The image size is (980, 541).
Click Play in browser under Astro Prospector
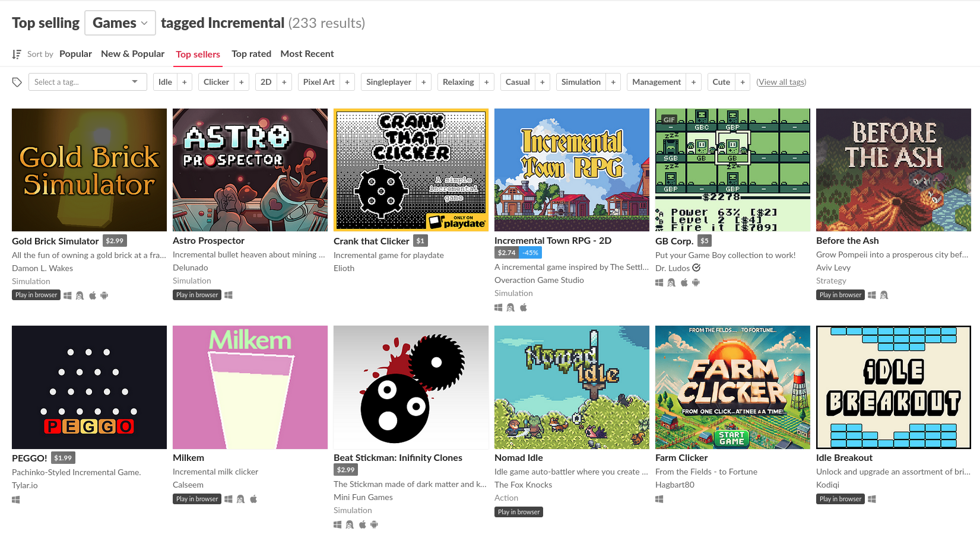pos(197,295)
